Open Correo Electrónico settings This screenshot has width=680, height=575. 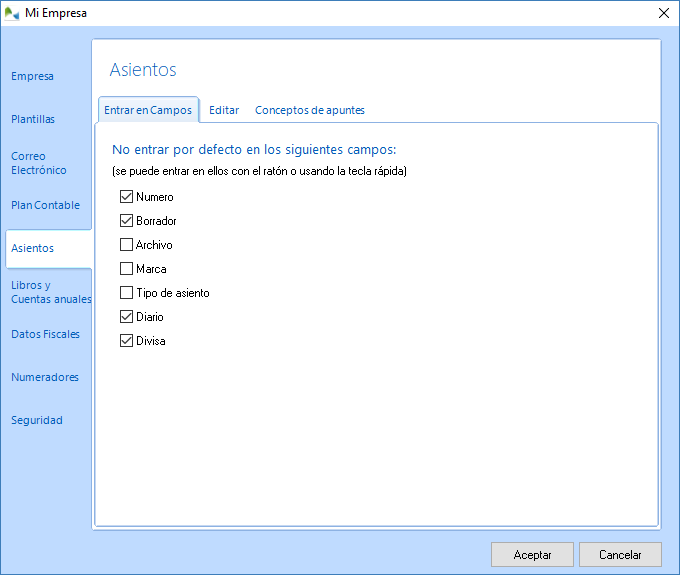coord(39,163)
